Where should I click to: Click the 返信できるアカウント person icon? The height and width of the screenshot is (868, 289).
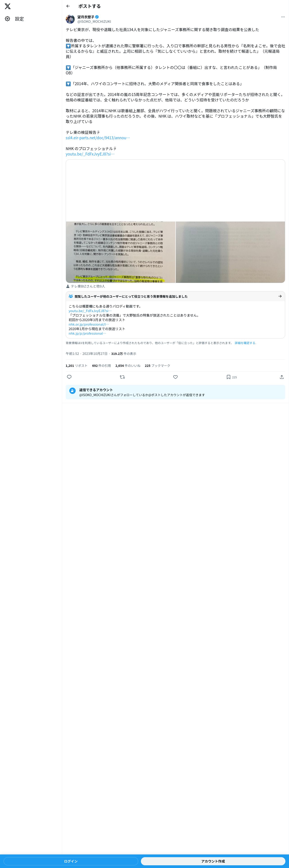tap(72, 391)
